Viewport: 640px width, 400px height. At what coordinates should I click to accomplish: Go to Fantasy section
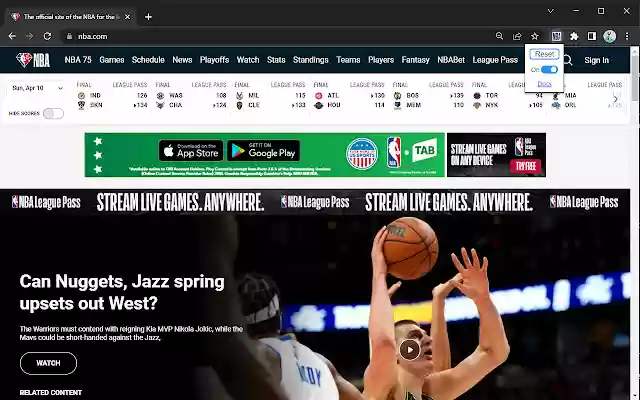pyautogui.click(x=416, y=60)
